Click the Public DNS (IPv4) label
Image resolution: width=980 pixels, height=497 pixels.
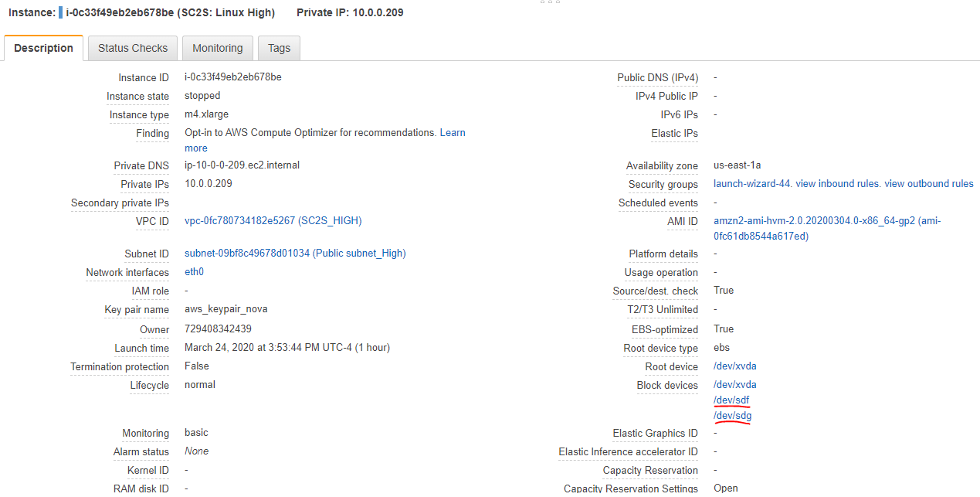click(x=657, y=78)
